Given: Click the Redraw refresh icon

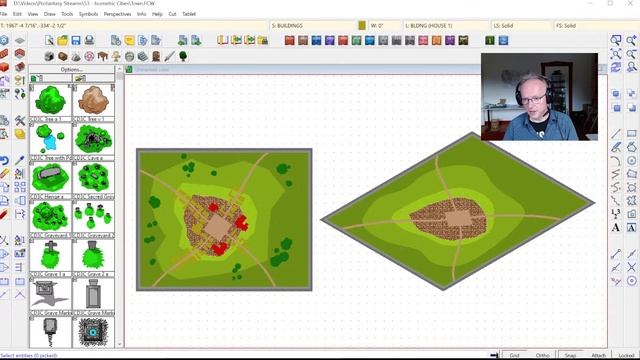Looking at the screenshot, I should (616, 67).
